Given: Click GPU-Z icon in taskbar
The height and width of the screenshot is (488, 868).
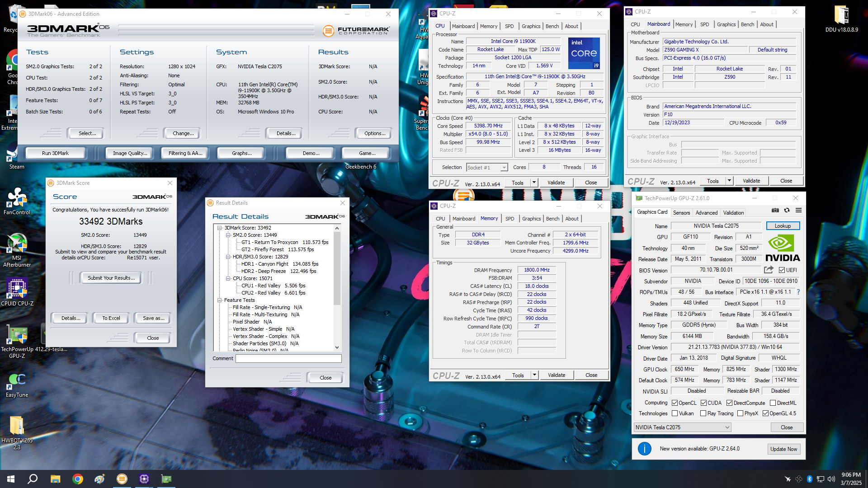Looking at the screenshot, I should pyautogui.click(x=166, y=479).
